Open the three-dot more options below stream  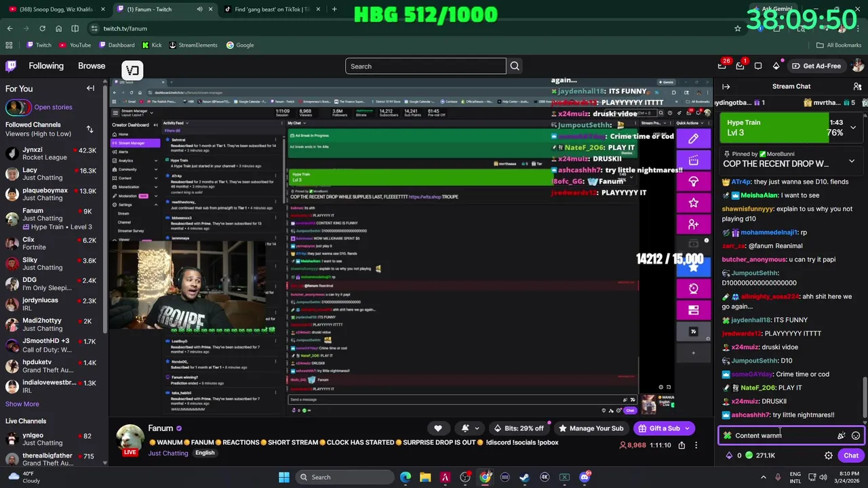pyautogui.click(x=696, y=445)
